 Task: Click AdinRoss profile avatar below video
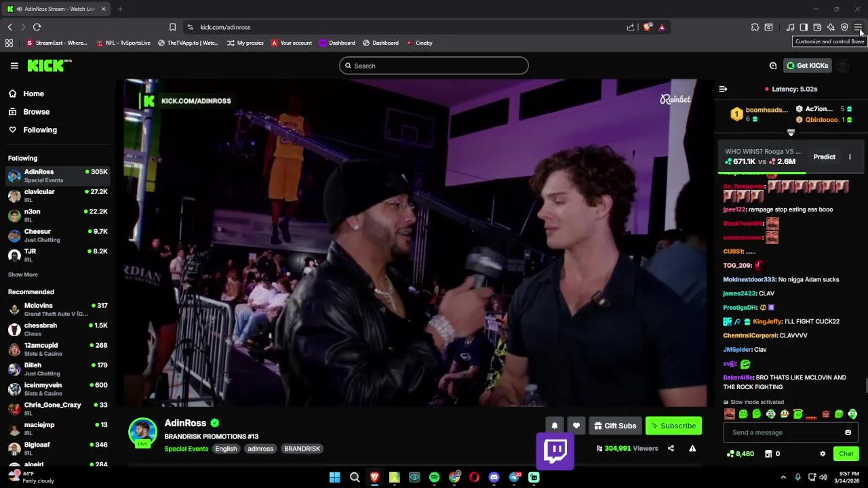click(142, 432)
